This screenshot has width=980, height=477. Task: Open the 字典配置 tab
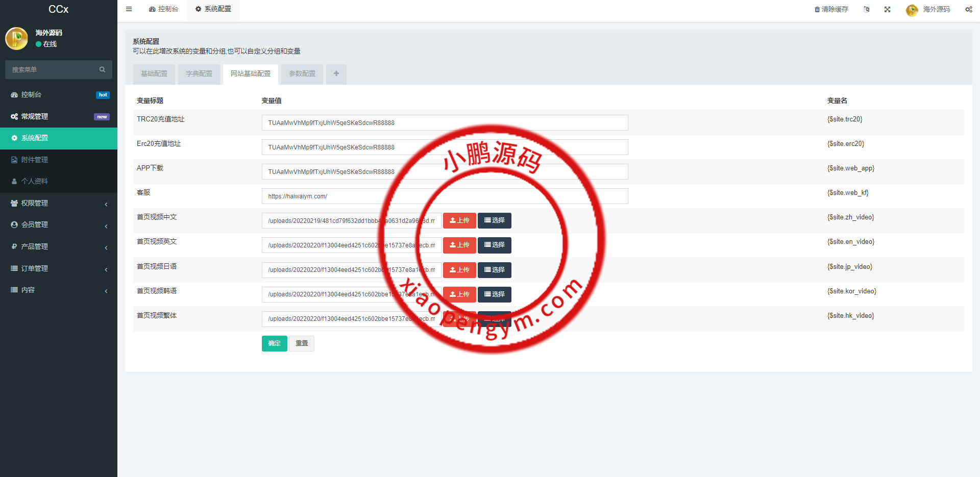(x=199, y=74)
